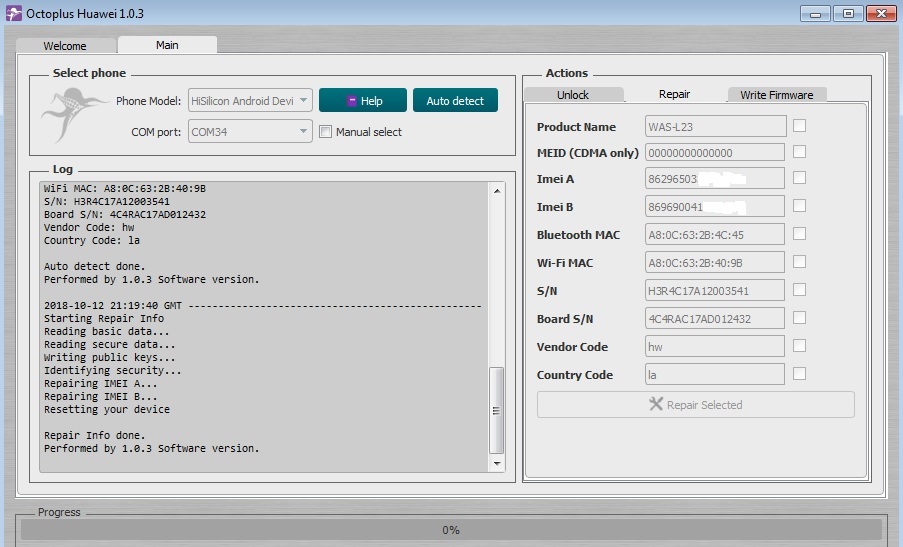Enable Manual select checkbox
Screen dimensions: 903x547
click(x=325, y=132)
